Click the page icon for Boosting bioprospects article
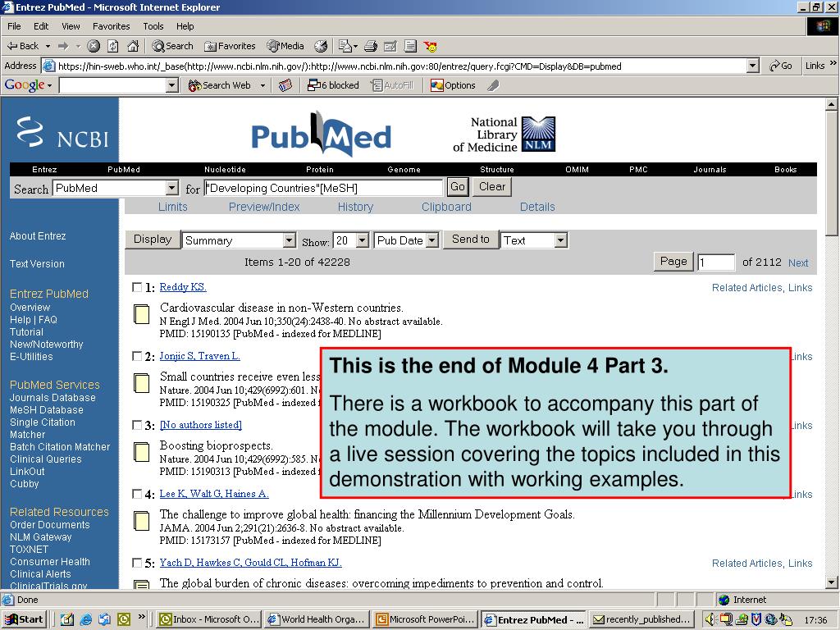The height and width of the screenshot is (630, 840). (x=141, y=452)
